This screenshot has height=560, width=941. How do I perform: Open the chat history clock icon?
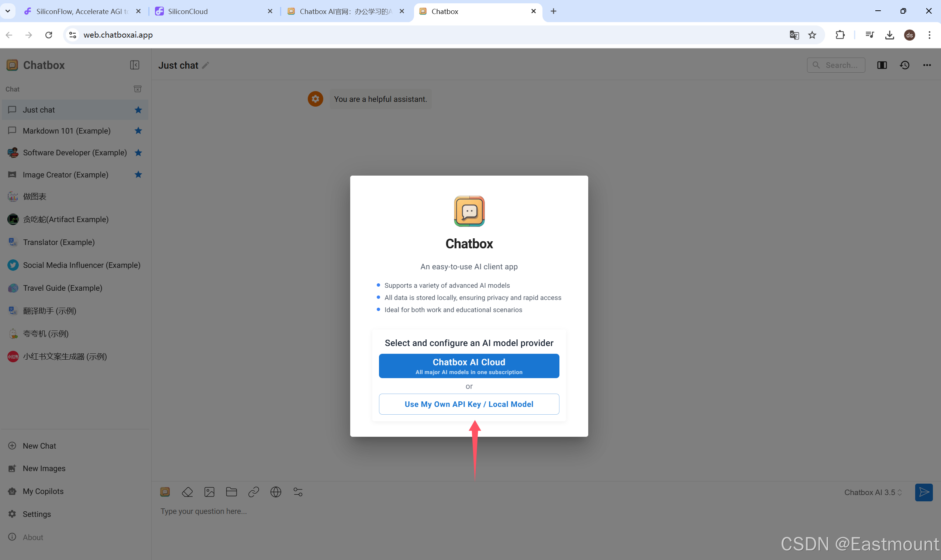tap(905, 65)
